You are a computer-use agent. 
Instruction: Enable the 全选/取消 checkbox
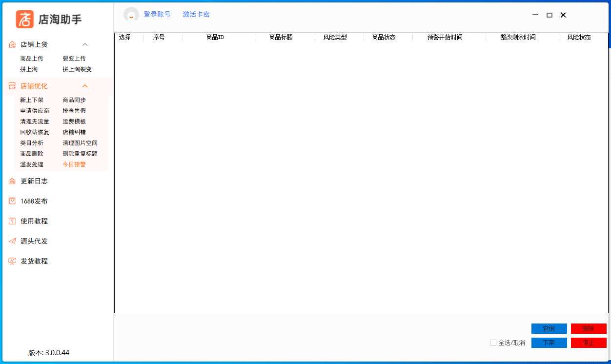click(493, 343)
